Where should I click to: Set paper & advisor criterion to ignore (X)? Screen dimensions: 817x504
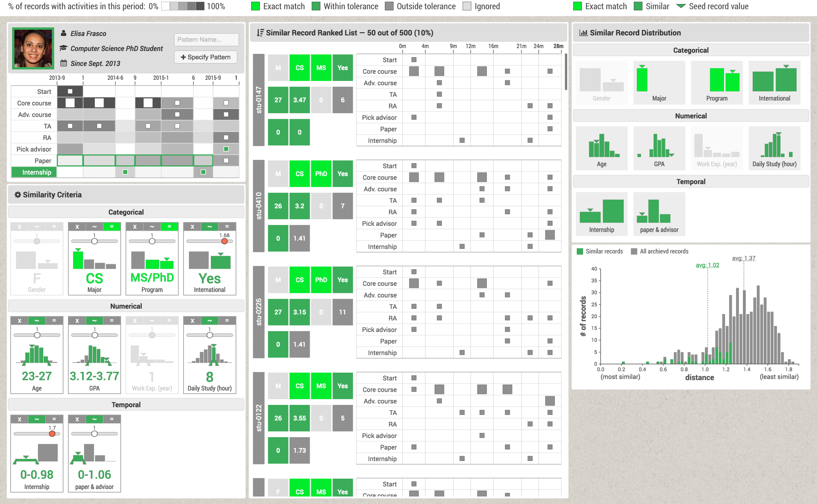(77, 419)
